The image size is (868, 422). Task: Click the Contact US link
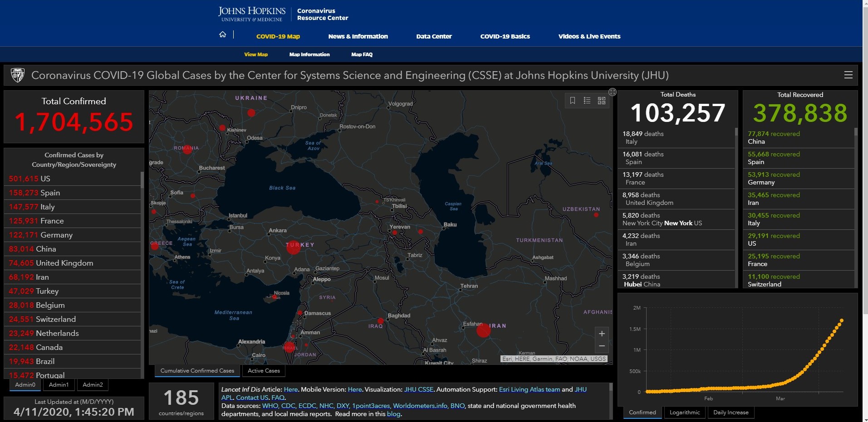click(x=252, y=398)
